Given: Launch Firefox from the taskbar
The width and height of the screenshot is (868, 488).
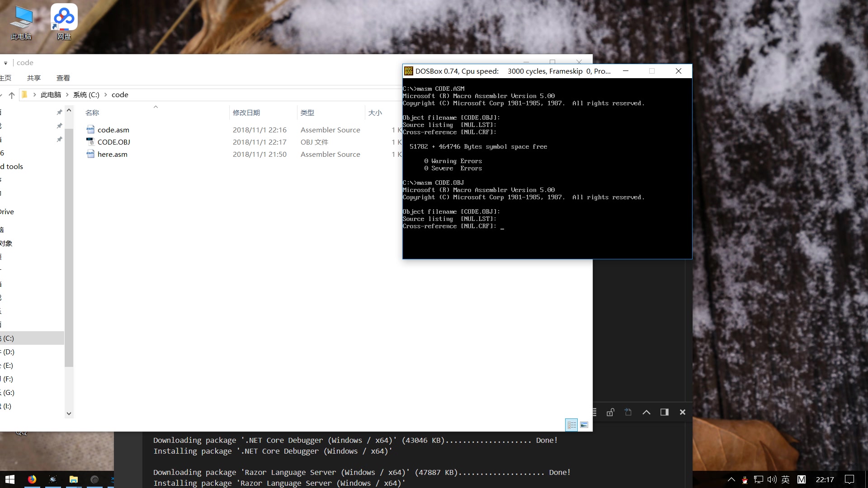Looking at the screenshot, I should click(32, 479).
